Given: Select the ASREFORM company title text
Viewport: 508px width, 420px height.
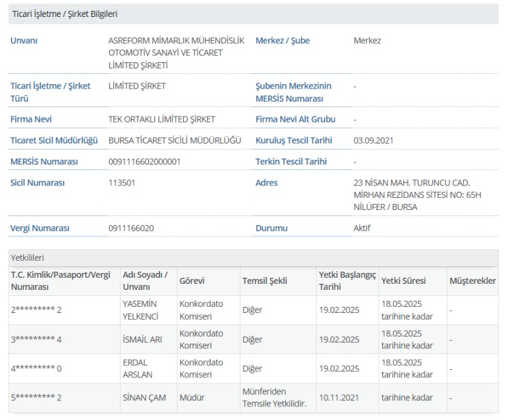Looking at the screenshot, I should coord(176,53).
